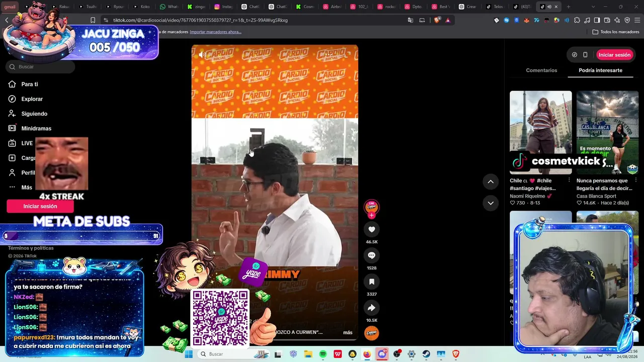Open Términos y políticas link
The width and height of the screenshot is (644, 362).
pos(31,248)
